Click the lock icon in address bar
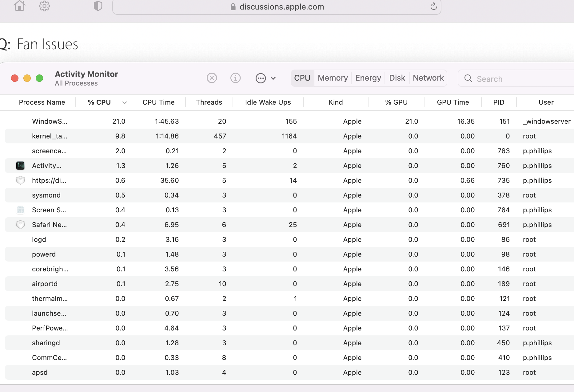 233,7
